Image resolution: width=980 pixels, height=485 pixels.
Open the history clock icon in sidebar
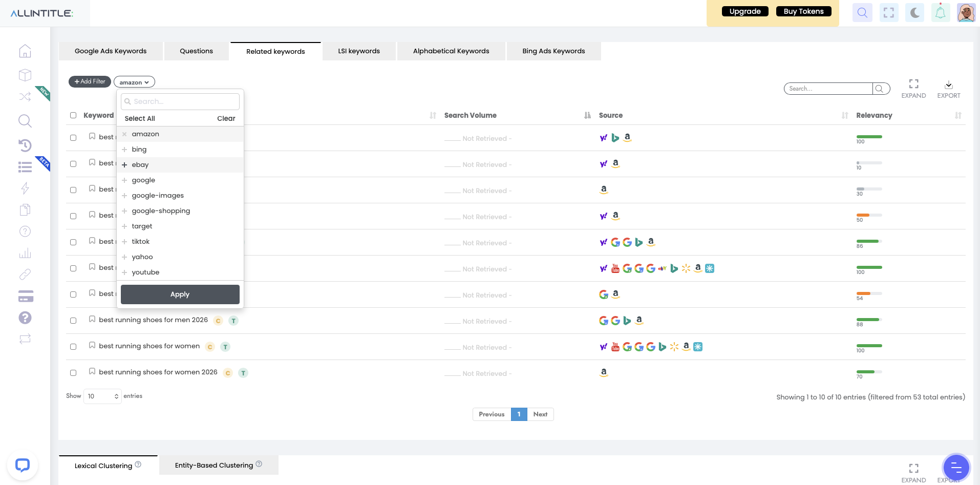[25, 145]
